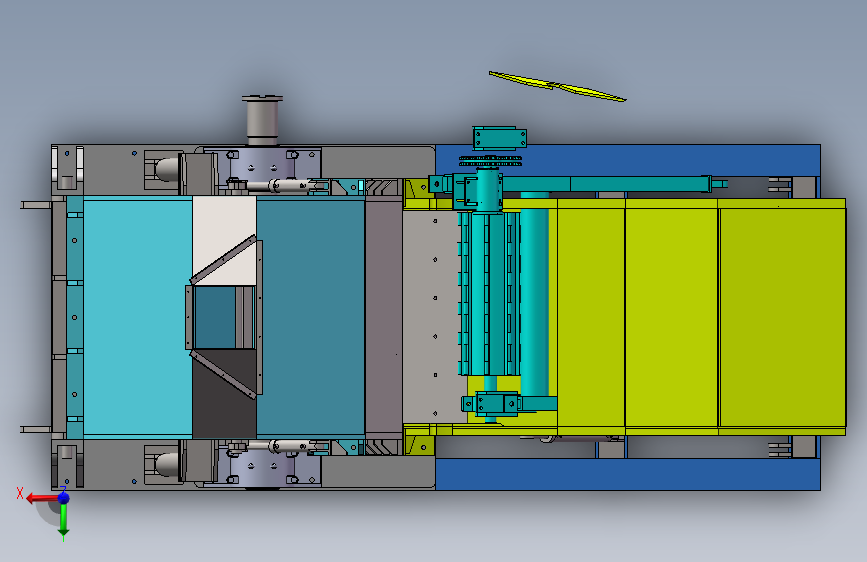Click the blue Z axis ball of the triad

tap(64, 498)
